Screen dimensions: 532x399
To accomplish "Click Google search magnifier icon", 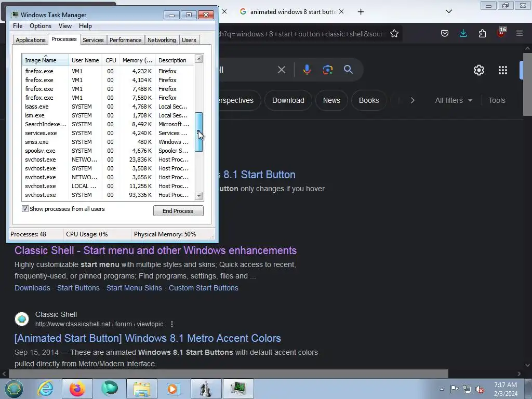I will (x=348, y=70).
